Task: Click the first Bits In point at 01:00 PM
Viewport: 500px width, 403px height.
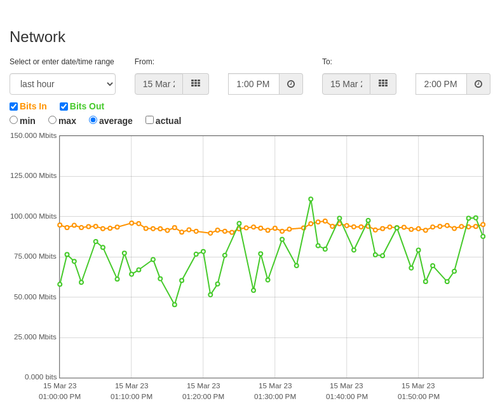Action: [x=60, y=225]
